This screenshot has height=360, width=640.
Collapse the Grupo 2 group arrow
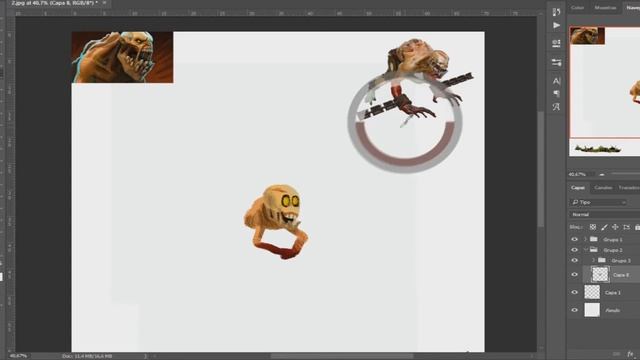click(x=585, y=250)
